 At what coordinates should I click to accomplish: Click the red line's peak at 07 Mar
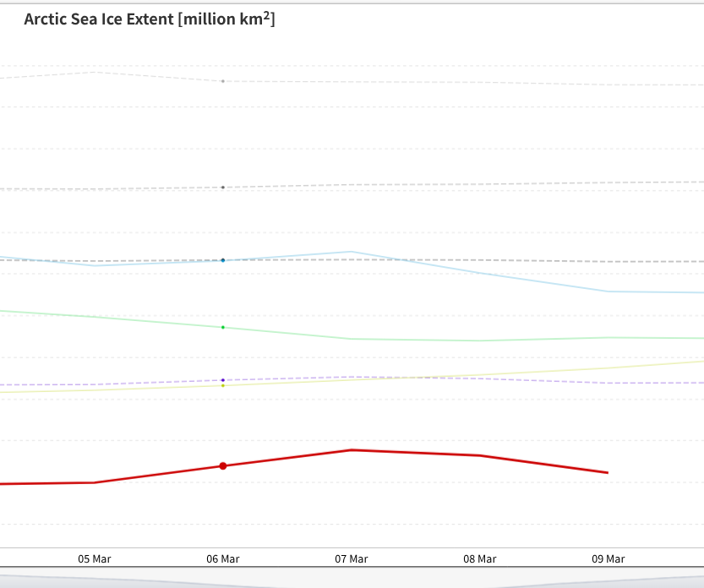(x=352, y=449)
